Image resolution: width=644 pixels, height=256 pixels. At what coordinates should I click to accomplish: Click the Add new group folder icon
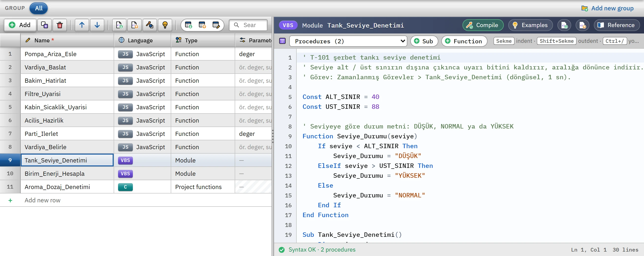584,8
